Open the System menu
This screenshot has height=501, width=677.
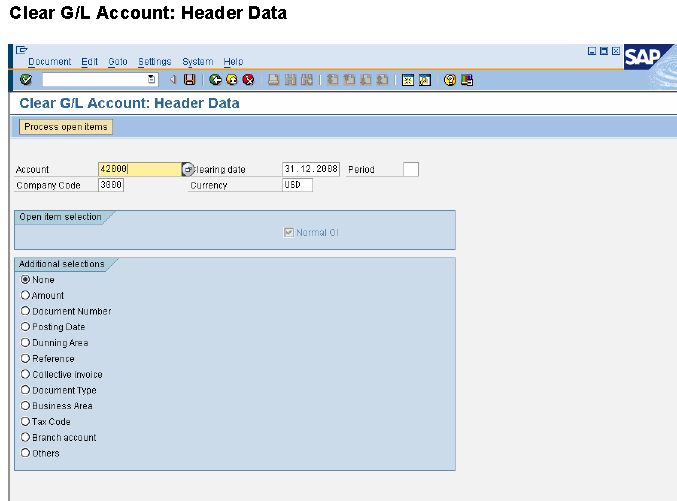198,62
